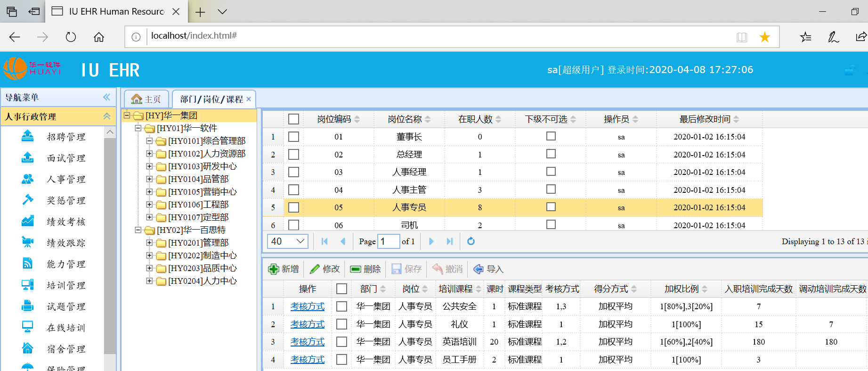Viewport: 868px width, 371px height.
Task: Go to previous page of positions
Action: (x=343, y=241)
